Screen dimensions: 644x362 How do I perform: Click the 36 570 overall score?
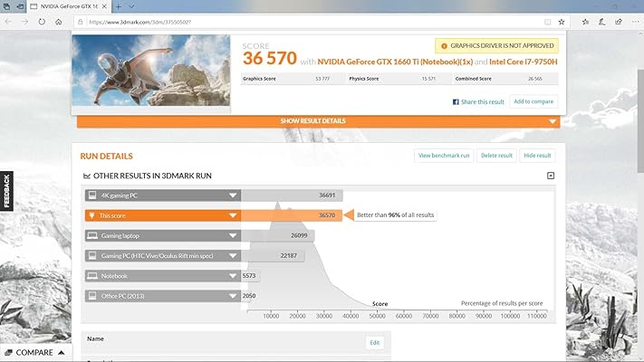tap(269, 58)
